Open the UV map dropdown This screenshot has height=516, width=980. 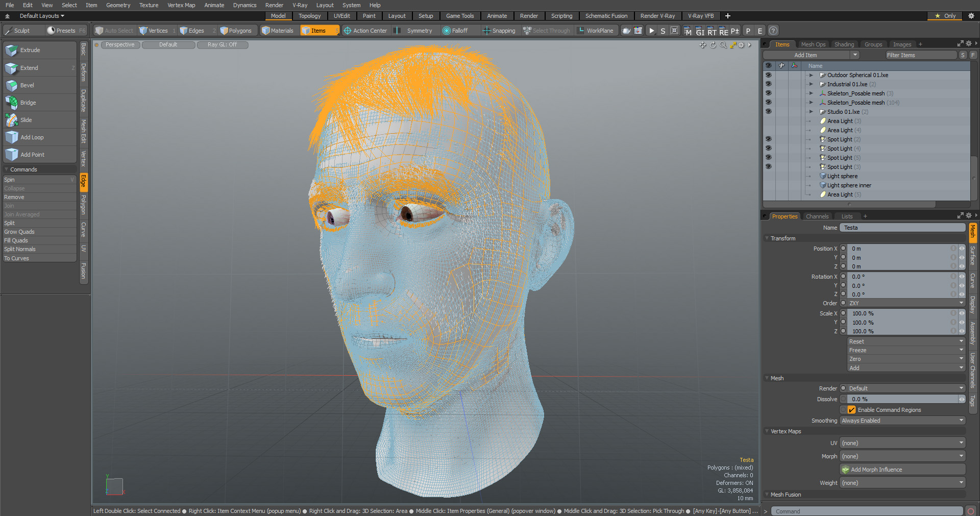pyautogui.click(x=902, y=443)
